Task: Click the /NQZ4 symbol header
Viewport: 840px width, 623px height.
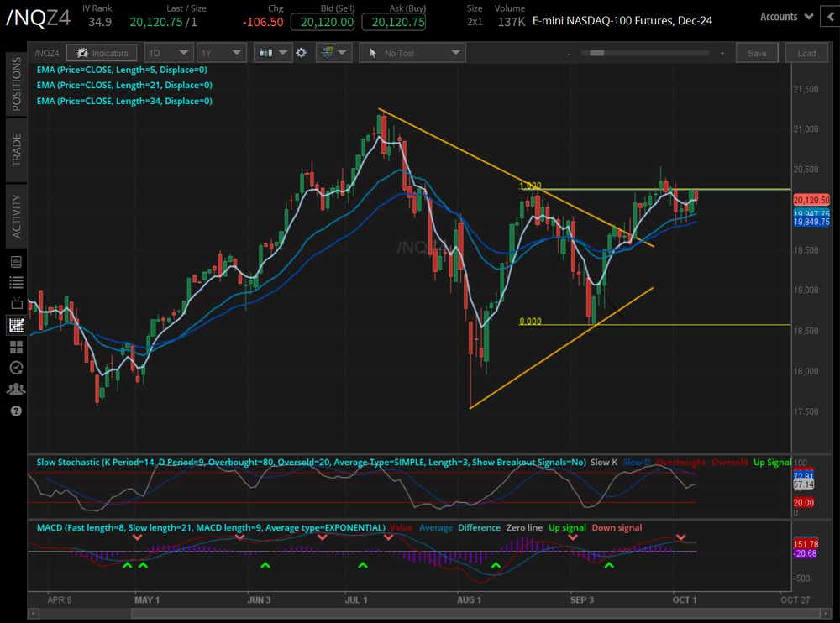Action: pos(38,18)
